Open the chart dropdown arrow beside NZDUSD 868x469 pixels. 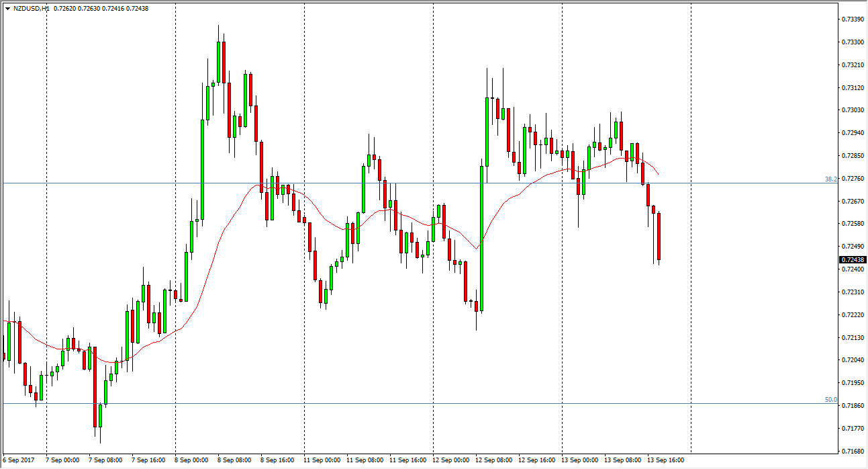7,8
